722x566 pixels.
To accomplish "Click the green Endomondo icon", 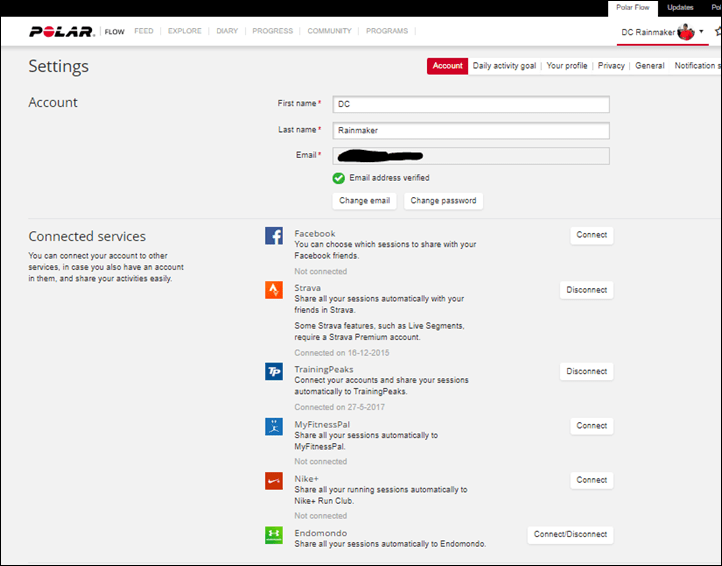I will click(x=274, y=535).
